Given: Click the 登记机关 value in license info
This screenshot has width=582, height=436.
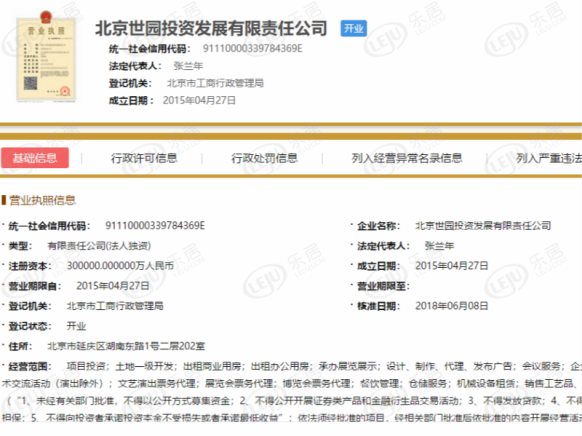Looking at the screenshot, I should coord(115,306).
